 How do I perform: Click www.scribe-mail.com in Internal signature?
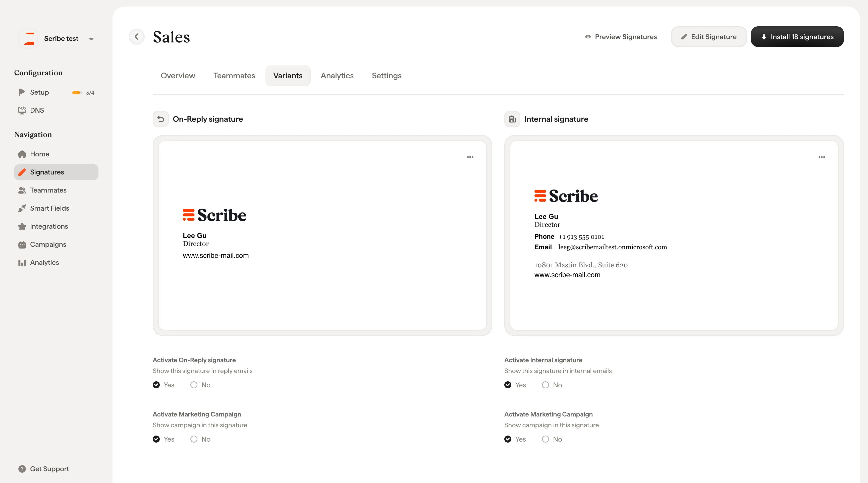coord(567,275)
